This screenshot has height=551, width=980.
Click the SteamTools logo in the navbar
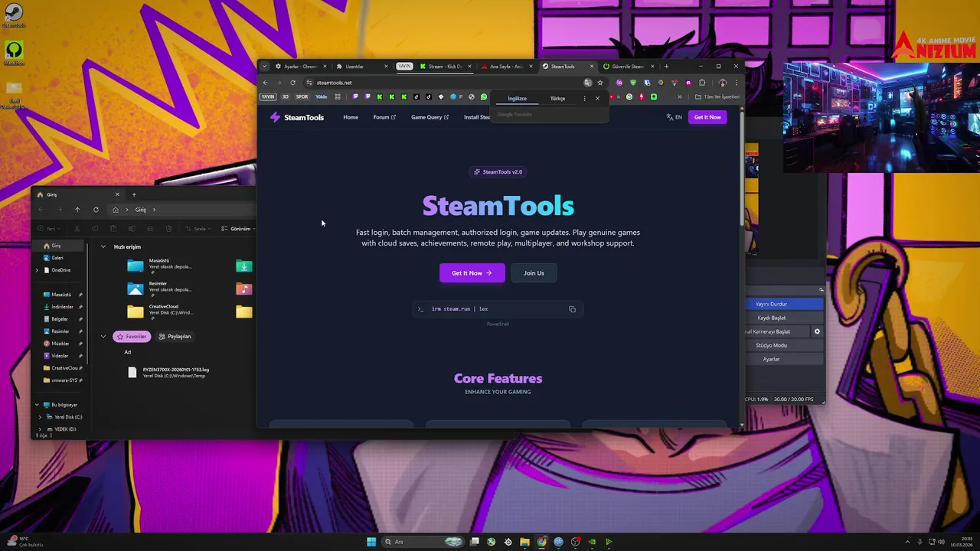tap(297, 117)
